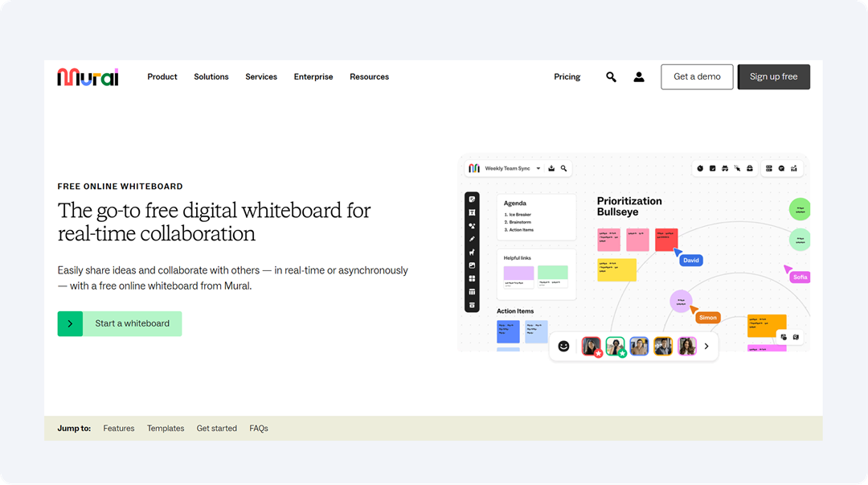Select the dark blue sticky note under Action Items
Image resolution: width=868 pixels, height=485 pixels.
click(508, 331)
